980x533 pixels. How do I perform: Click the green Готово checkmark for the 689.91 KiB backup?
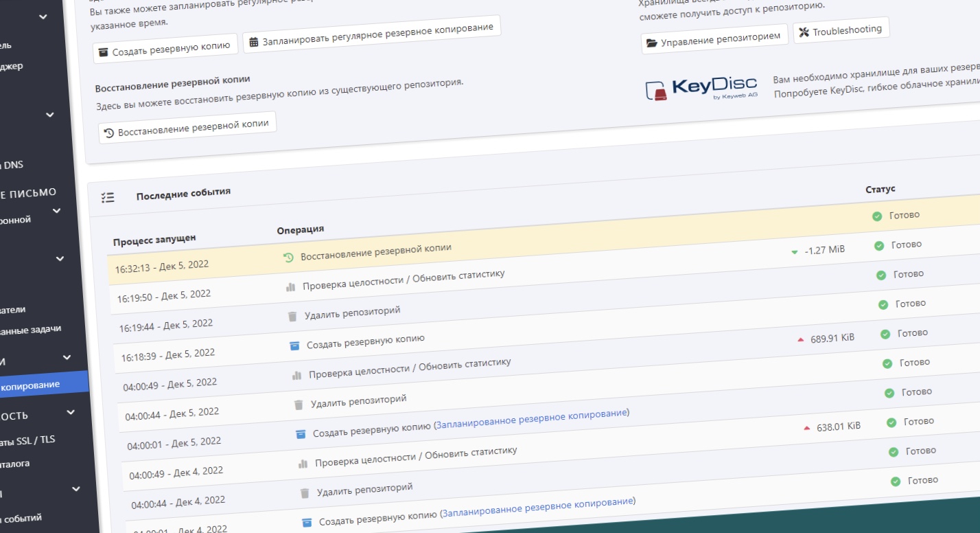tap(885, 334)
